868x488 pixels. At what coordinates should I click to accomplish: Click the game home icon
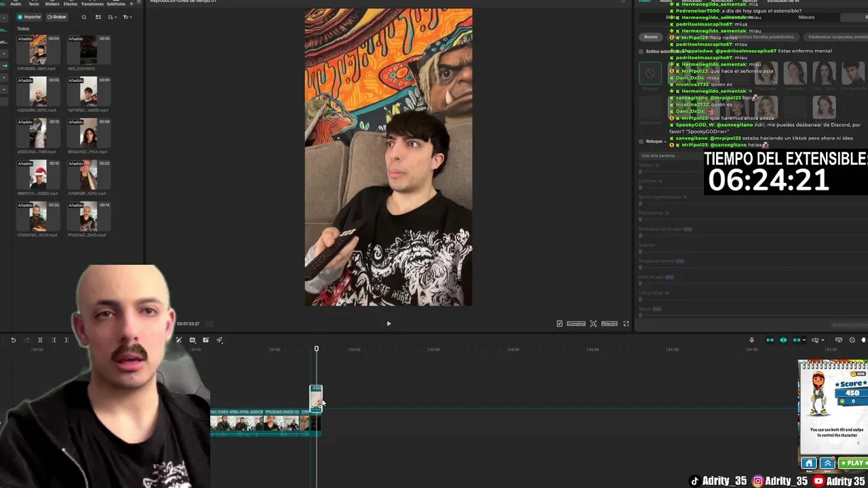[x=808, y=463]
